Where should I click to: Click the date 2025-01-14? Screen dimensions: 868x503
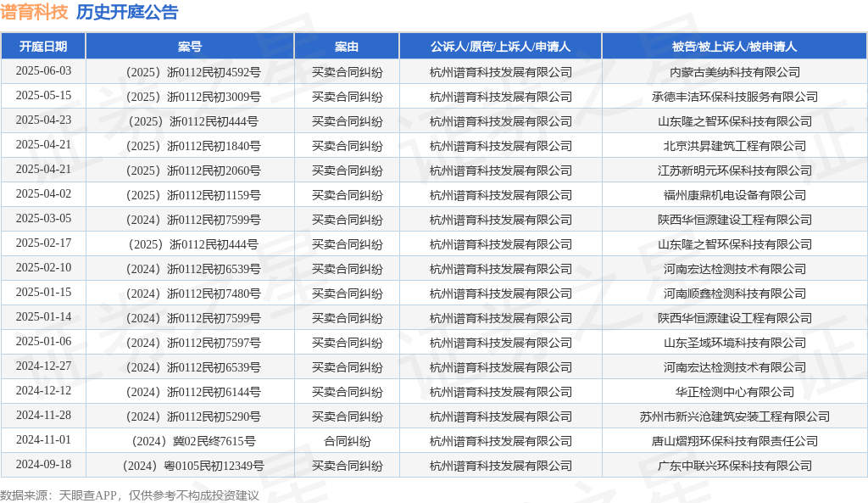(x=43, y=317)
